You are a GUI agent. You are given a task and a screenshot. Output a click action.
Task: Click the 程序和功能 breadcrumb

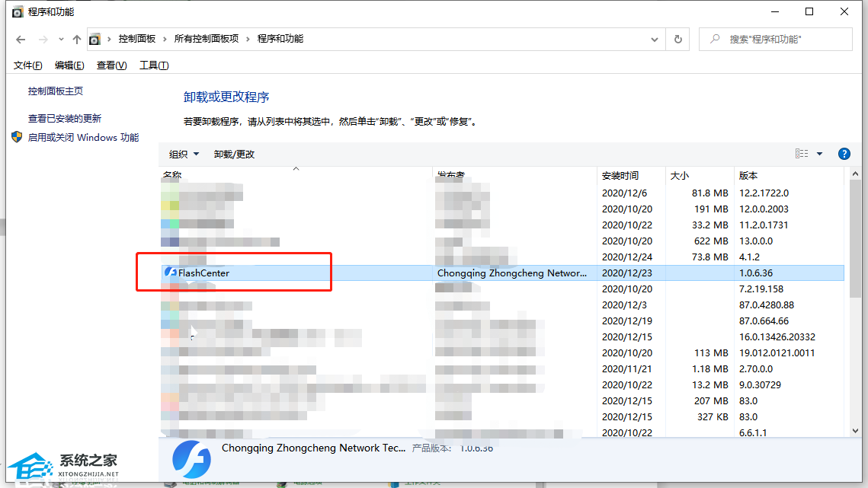280,39
